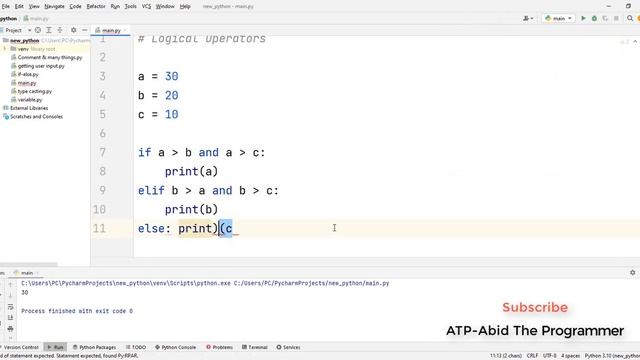Image resolution: width=640 pixels, height=360 pixels.
Task: Click Python 3.10 interpreter selector
Action: [612, 356]
